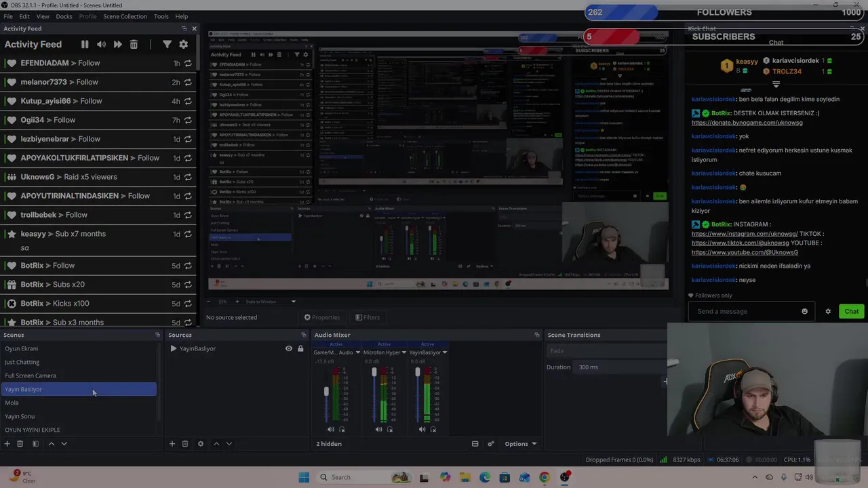Click the green Chat button
868x488 pixels.
[851, 312]
